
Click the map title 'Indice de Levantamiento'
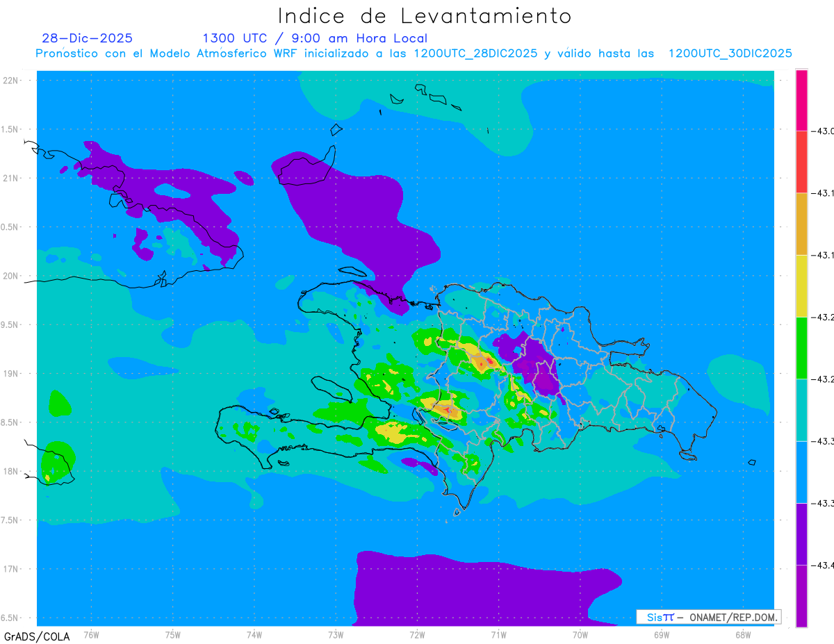pos(425,16)
